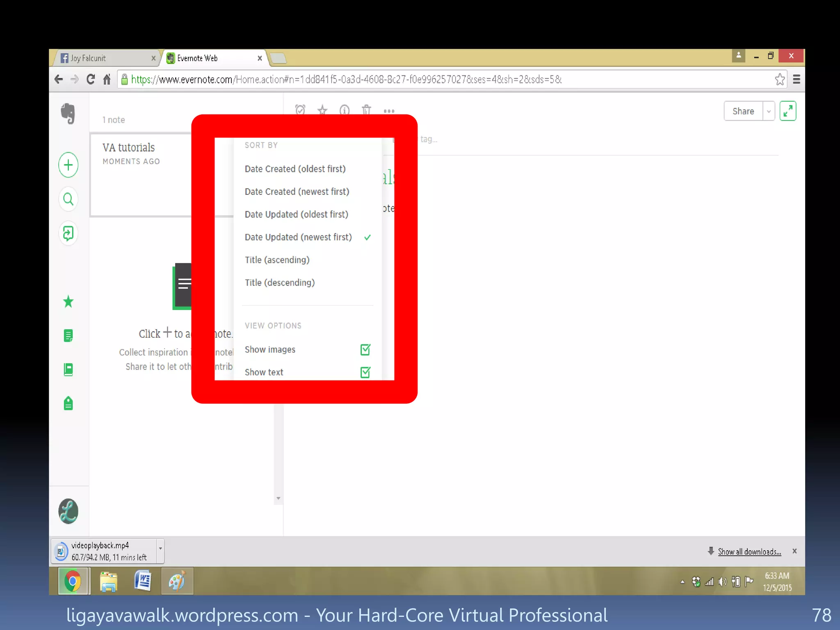
Task: Click Show all downloads link
Action: click(749, 552)
